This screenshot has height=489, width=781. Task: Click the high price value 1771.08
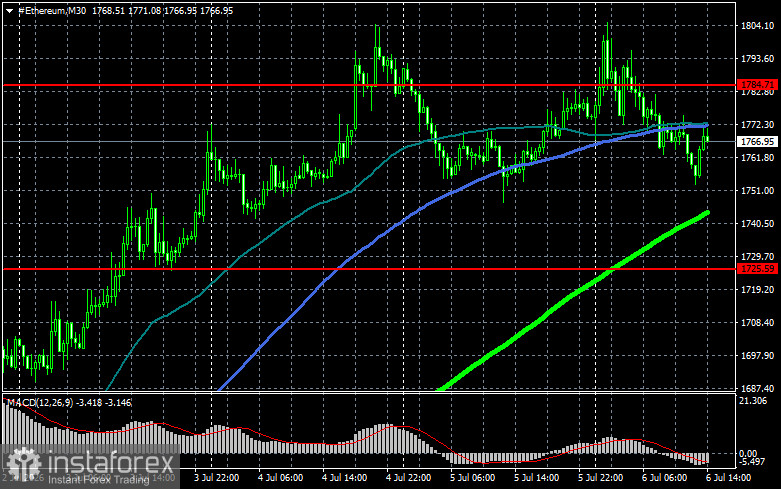tap(144, 10)
